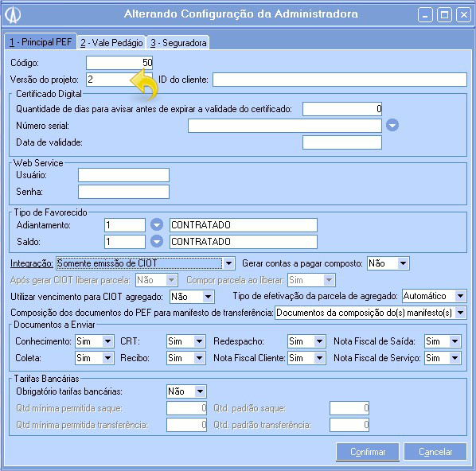The width and height of the screenshot is (476, 471).
Task: Open Utilizar vencimento para CIOT agregado dropdown
Action: [208, 297]
